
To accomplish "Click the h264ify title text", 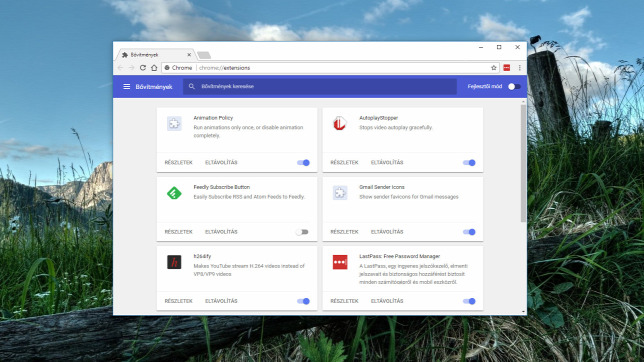I will tap(202, 256).
